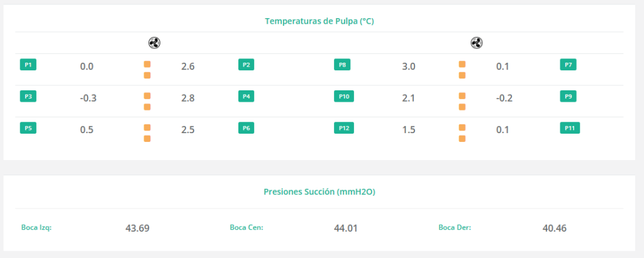
Task: Click the Temperaturas de Pulpa (°C) heading
Action: [319, 21]
